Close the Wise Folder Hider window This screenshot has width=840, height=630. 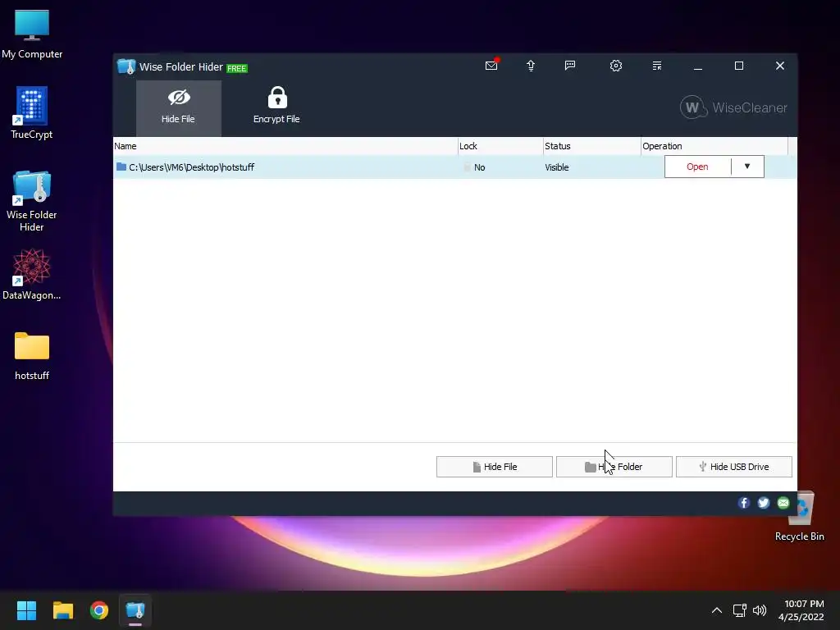point(780,66)
